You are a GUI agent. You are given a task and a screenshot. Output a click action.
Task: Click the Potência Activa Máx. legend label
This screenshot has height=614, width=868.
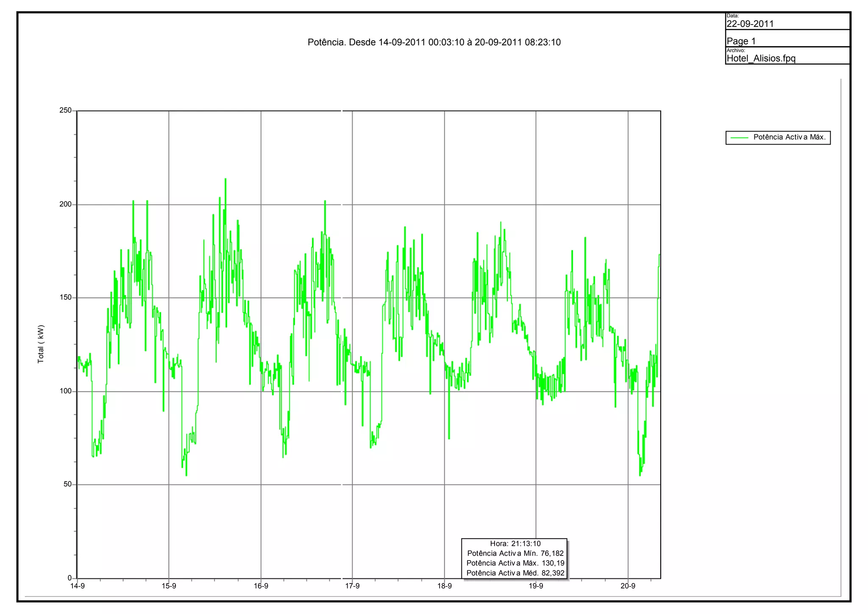[x=789, y=137]
